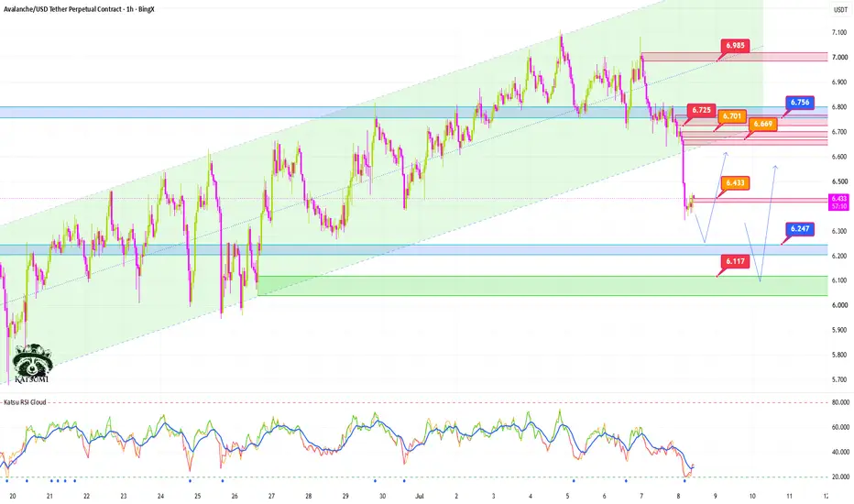Select the red 6.985 price callout
Viewport: 854px width, 504px height.
click(735, 46)
